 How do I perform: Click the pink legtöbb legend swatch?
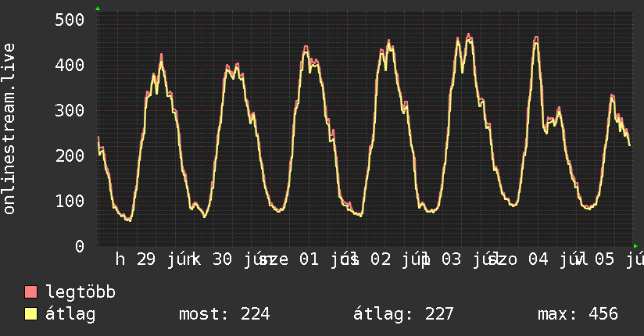pyautogui.click(x=30, y=292)
